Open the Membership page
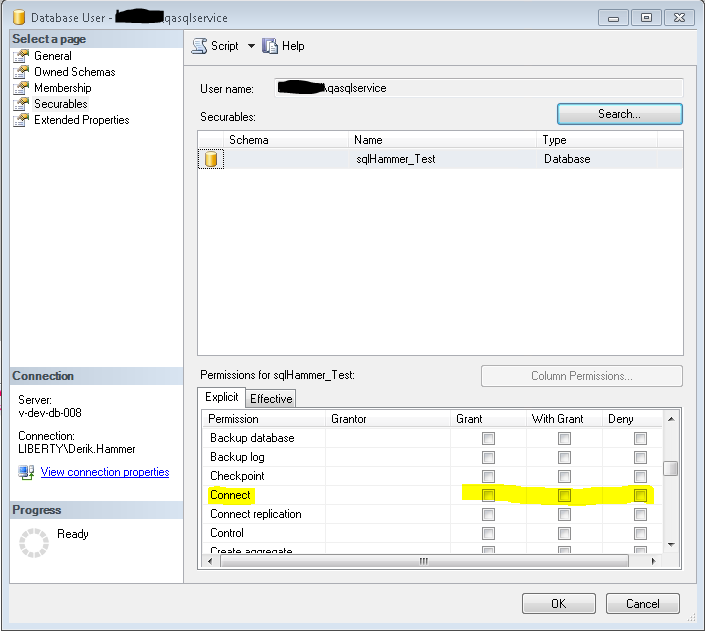 62,88
